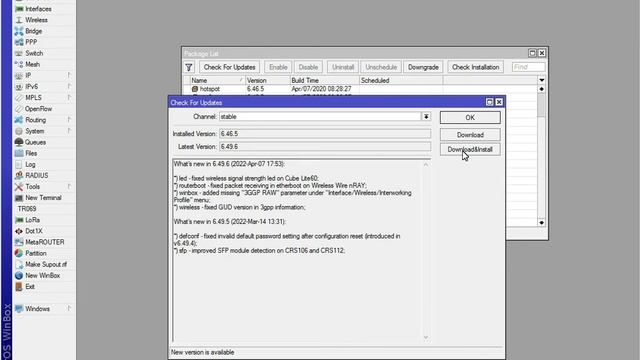Open the Interfaces menu icon
This screenshot has width=640, height=360.
pos(19,9)
